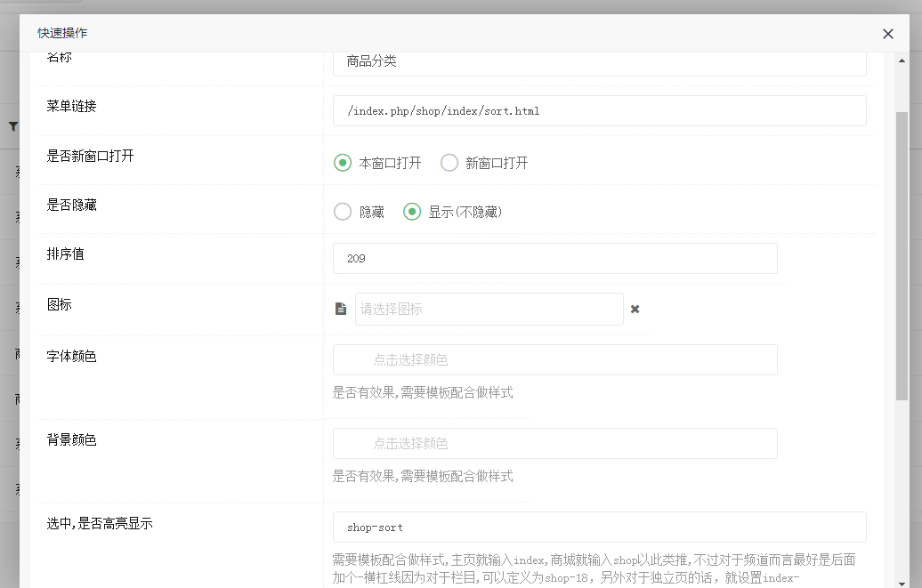Open the 背景颜色 color picker
This screenshot has width=922, height=588.
point(554,444)
